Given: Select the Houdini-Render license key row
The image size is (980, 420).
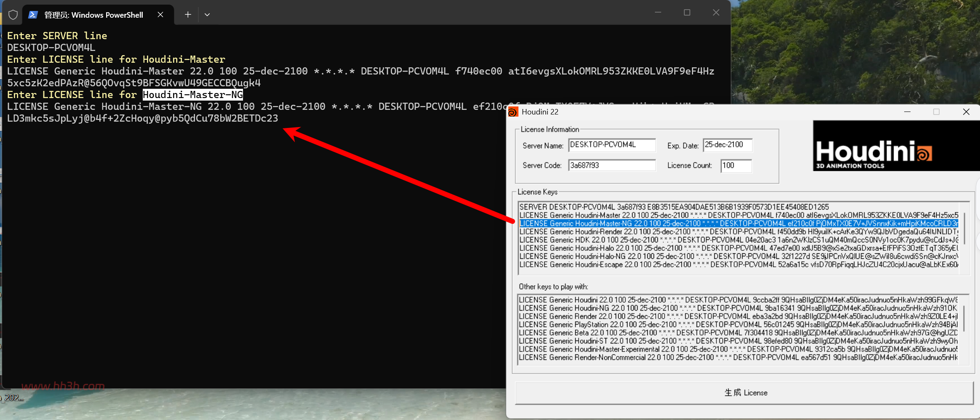Looking at the screenshot, I should (739, 232).
